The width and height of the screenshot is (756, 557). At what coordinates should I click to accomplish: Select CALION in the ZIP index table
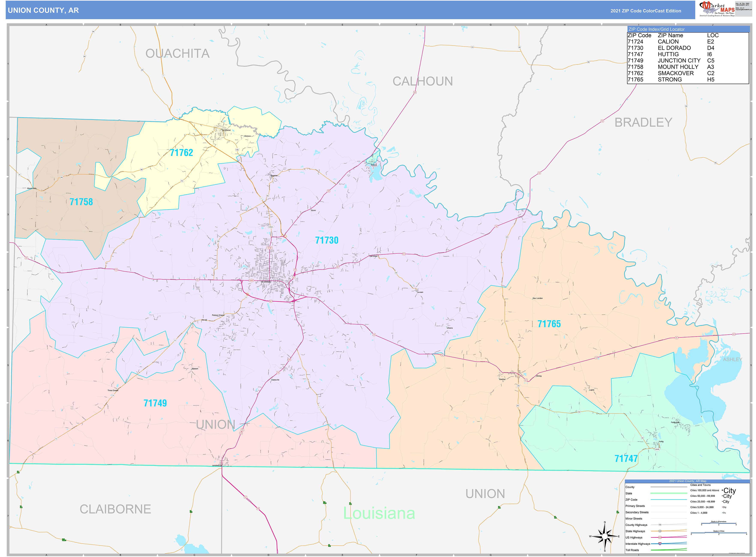668,42
